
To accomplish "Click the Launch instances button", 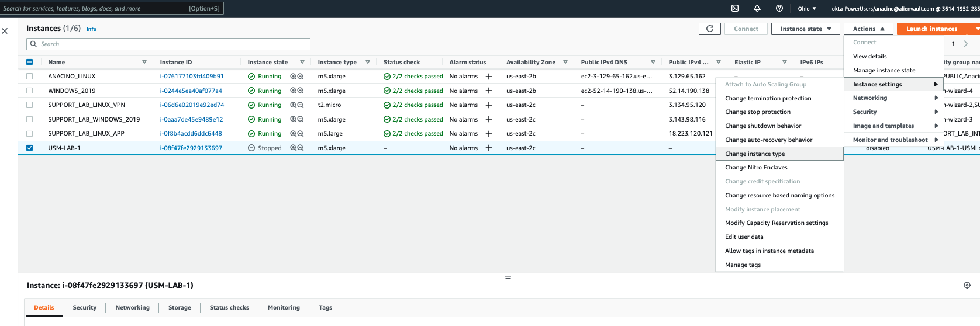I will tap(931, 29).
